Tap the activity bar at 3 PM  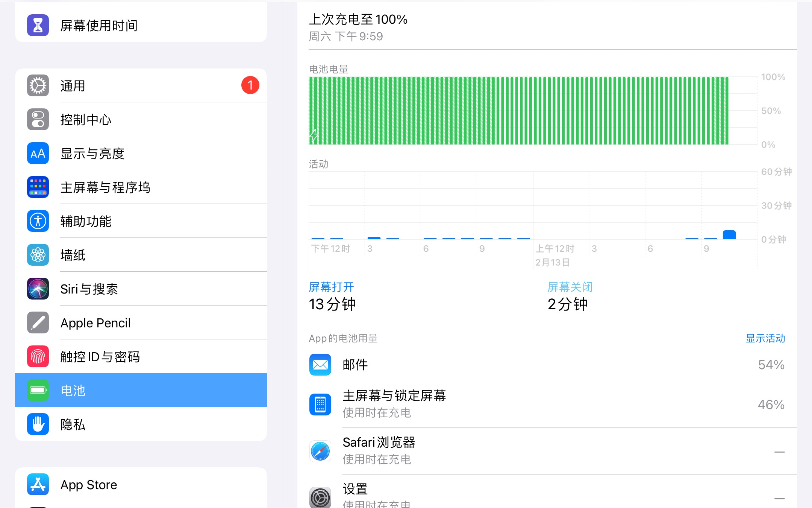tap(374, 238)
